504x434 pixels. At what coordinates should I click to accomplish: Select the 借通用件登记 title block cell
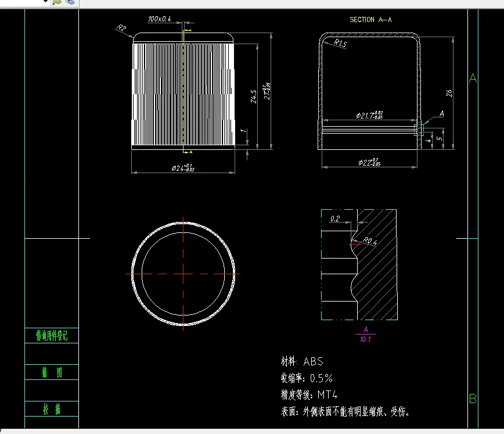tap(52, 336)
